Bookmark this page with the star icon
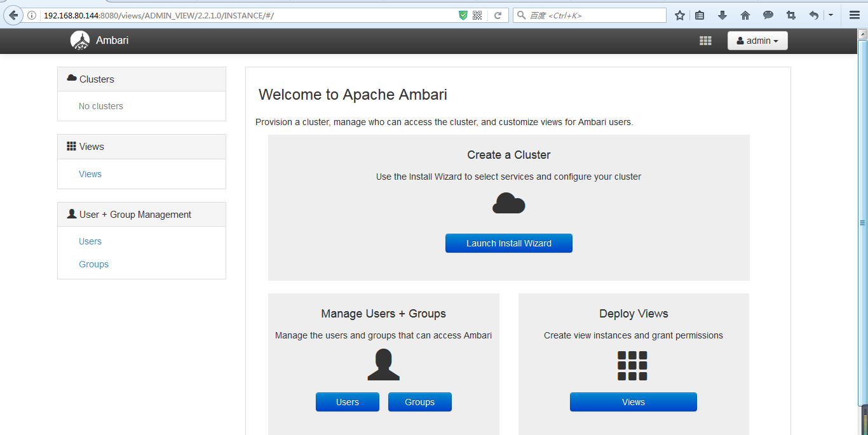Viewport: 868px width, 435px height. pyautogui.click(x=680, y=15)
